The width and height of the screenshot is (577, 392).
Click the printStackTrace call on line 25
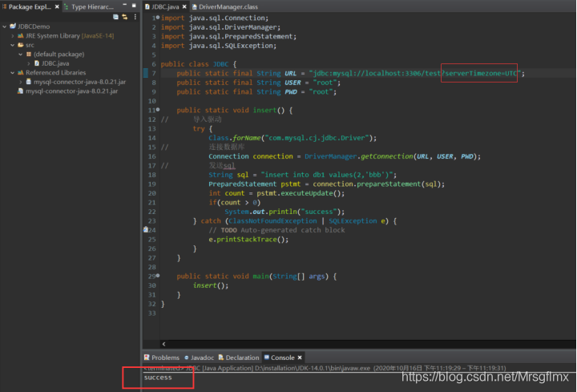pos(247,239)
